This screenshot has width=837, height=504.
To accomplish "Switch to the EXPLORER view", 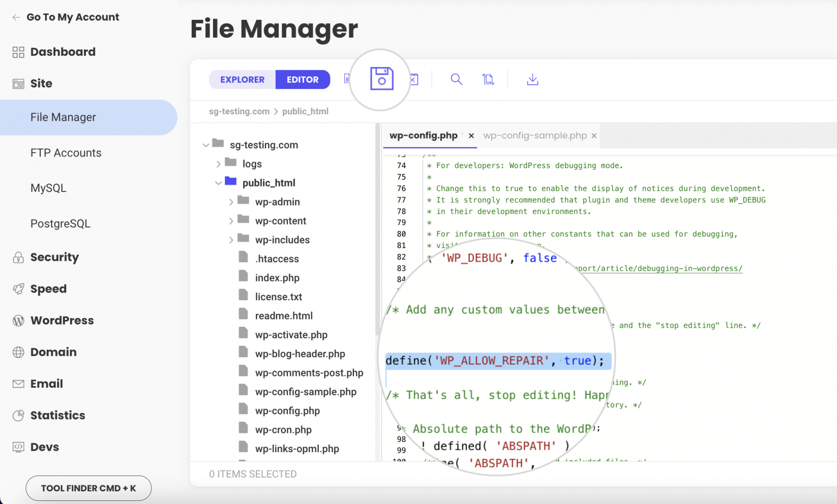I will click(242, 80).
